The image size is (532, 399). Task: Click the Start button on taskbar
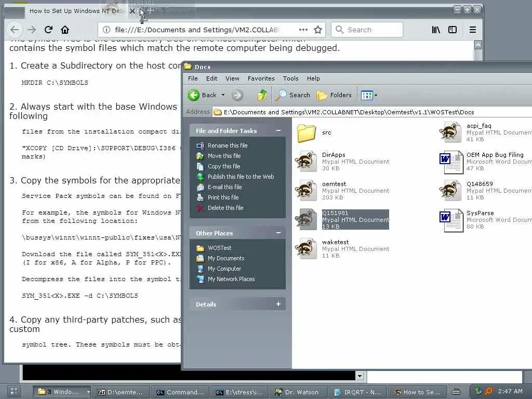(14, 392)
